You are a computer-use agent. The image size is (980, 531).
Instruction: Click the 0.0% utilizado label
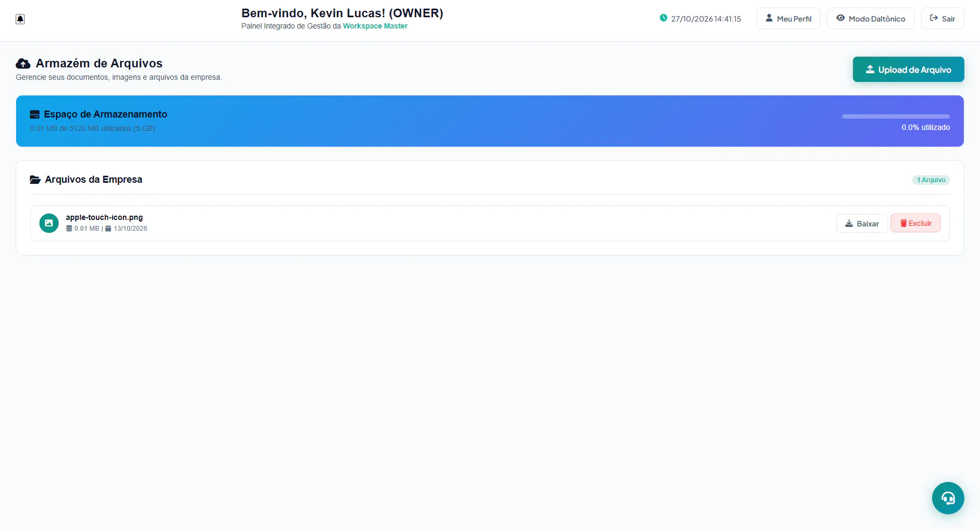click(x=926, y=128)
